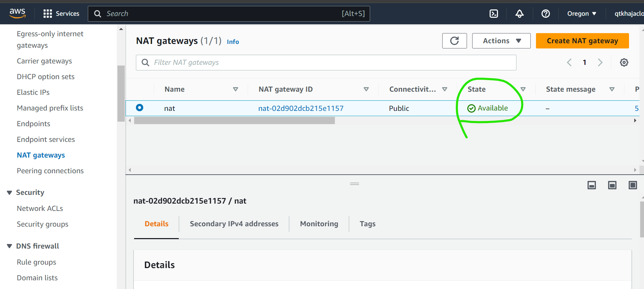The width and height of the screenshot is (644, 289).
Task: Collapse split panel to bottom view
Action: click(x=591, y=185)
